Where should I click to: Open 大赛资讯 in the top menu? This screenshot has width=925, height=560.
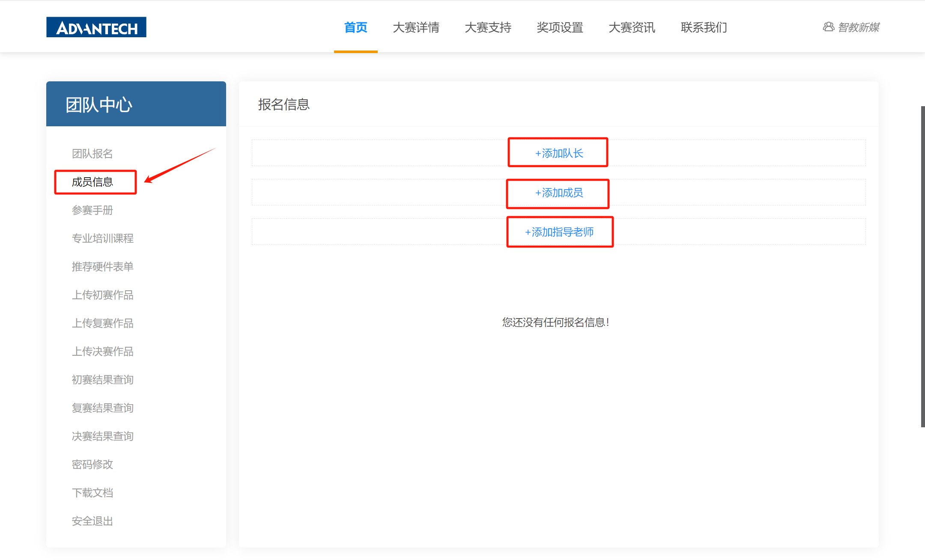point(632,27)
